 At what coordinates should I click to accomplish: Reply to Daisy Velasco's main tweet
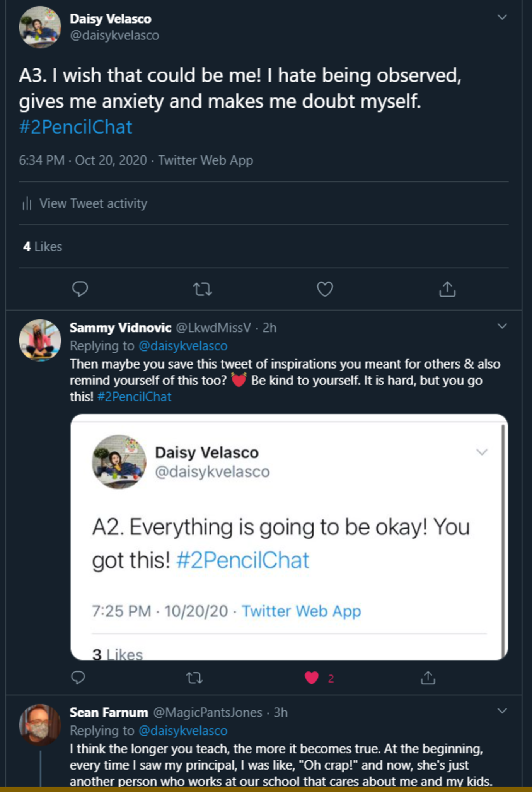pyautogui.click(x=80, y=289)
